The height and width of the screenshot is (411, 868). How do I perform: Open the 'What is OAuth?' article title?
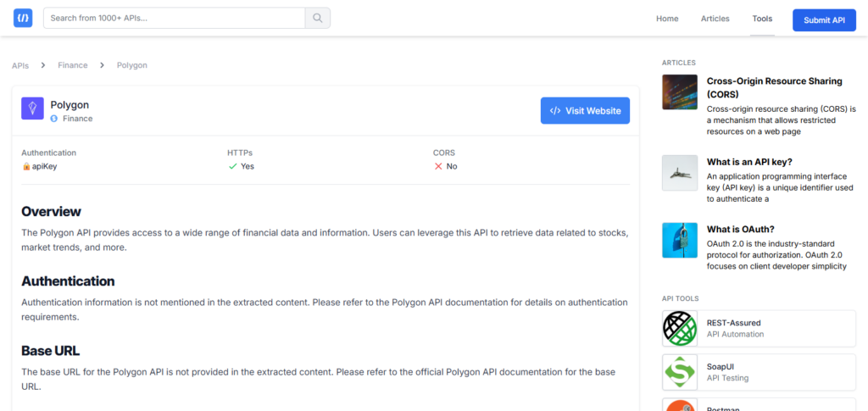(740, 229)
